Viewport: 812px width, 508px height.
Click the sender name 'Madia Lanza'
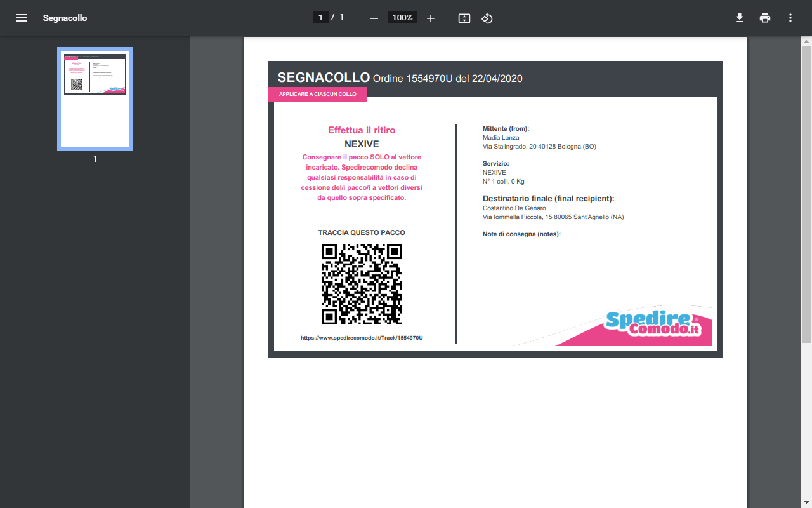501,138
